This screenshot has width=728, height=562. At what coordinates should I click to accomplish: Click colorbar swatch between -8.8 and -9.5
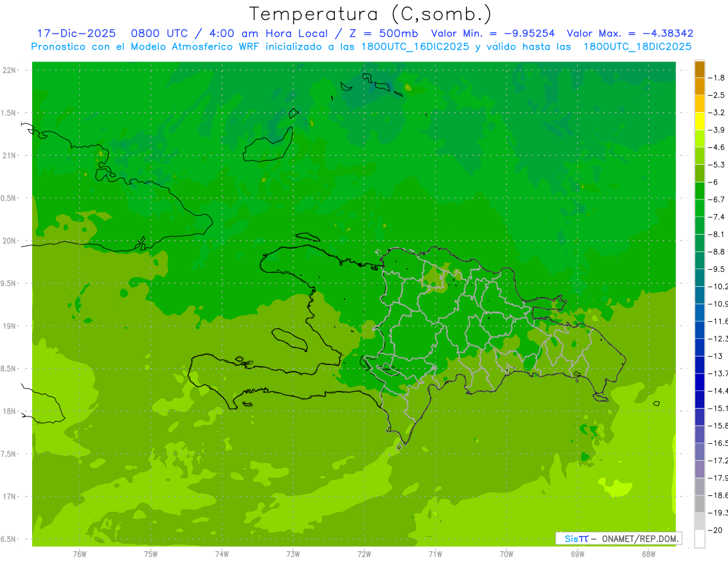coord(699,261)
